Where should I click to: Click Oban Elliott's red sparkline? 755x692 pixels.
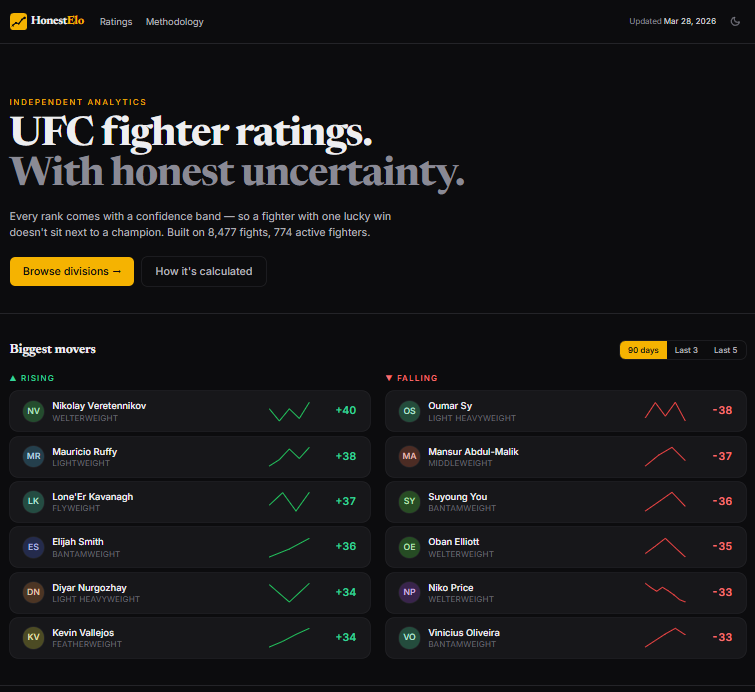(665, 548)
